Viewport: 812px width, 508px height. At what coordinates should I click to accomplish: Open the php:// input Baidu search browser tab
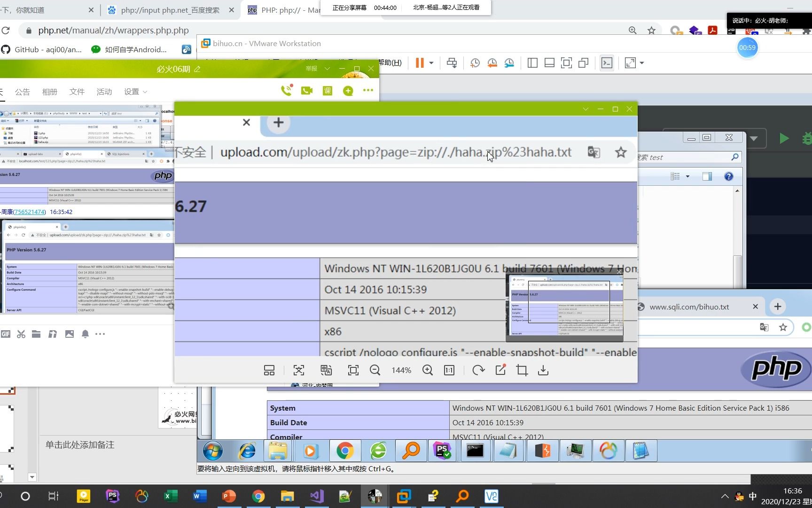pos(170,10)
